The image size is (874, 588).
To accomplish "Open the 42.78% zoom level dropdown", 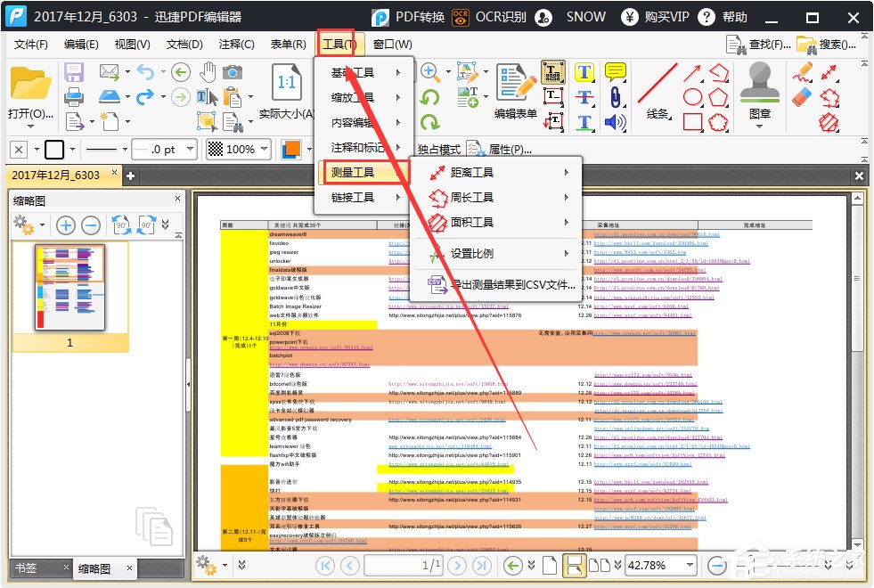I will (x=687, y=565).
